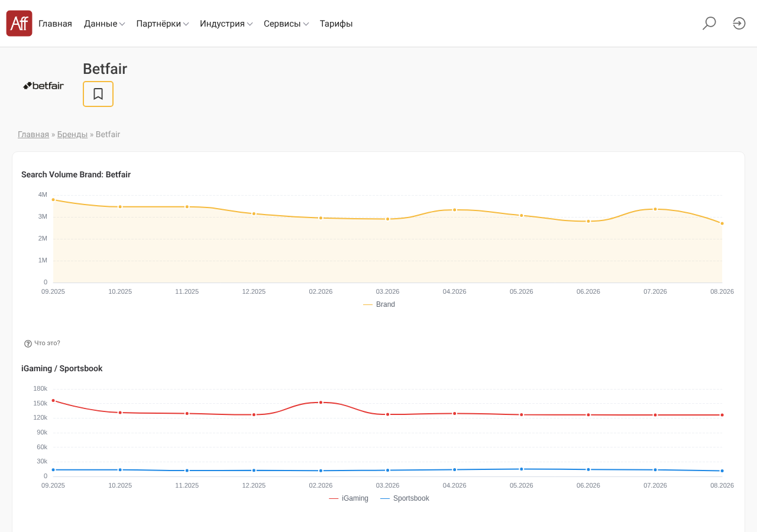Click the 150k axis label
The height and width of the screenshot is (532, 757).
coord(40,403)
